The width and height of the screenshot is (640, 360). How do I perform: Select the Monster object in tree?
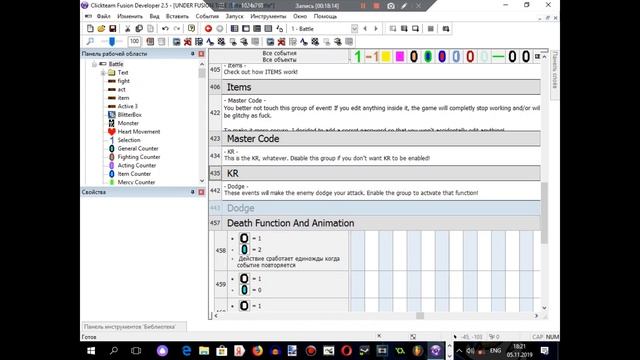(x=128, y=123)
